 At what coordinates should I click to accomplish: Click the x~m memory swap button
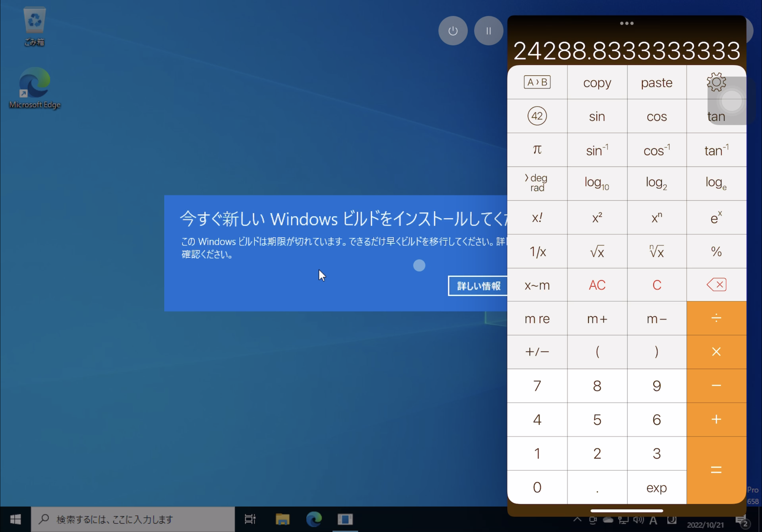537,284
